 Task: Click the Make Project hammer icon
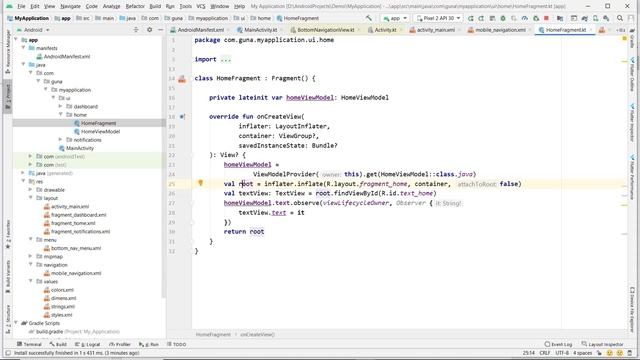tap(369, 18)
